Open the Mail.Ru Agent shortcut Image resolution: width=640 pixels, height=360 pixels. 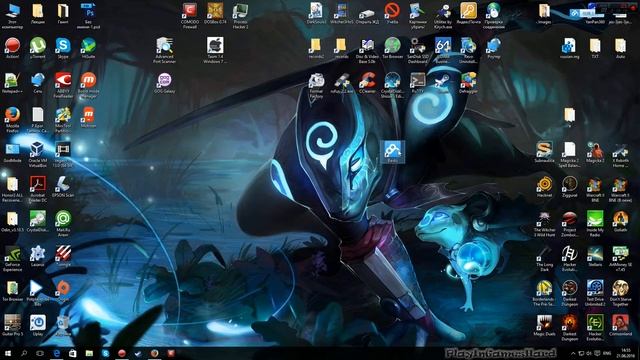[63, 223]
